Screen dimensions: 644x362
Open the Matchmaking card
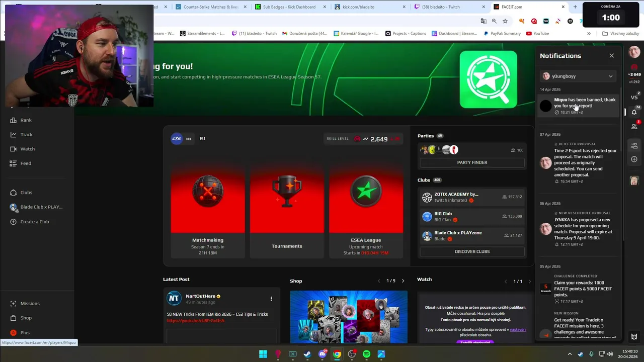207,211
